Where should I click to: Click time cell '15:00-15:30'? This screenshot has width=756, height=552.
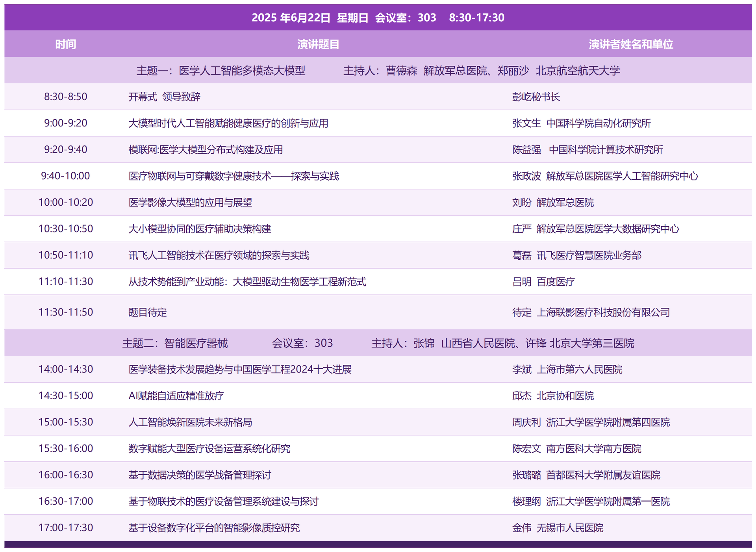pyautogui.click(x=65, y=422)
